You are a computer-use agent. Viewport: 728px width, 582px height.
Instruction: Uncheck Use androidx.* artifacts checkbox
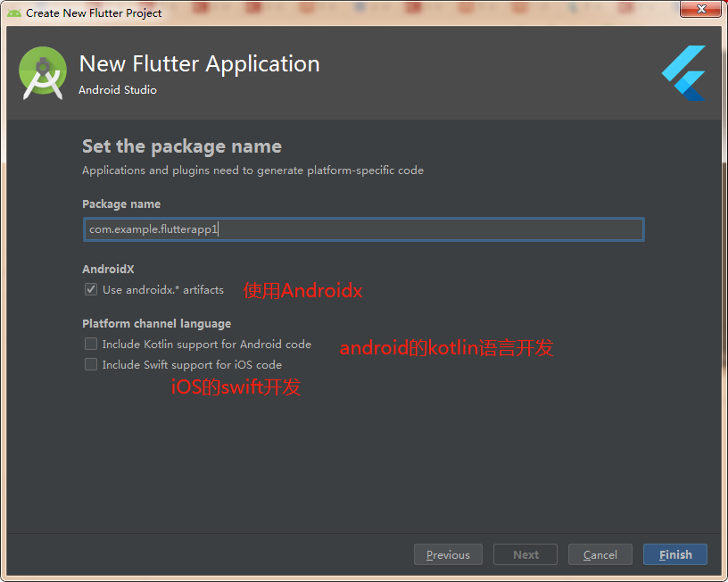[x=91, y=290]
